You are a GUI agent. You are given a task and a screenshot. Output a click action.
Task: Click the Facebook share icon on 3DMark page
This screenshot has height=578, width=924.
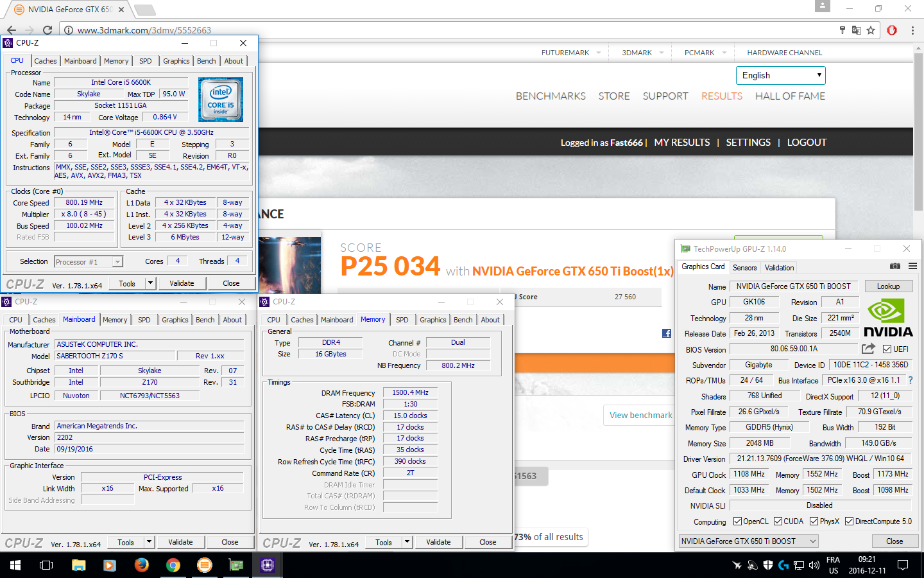[x=667, y=333]
